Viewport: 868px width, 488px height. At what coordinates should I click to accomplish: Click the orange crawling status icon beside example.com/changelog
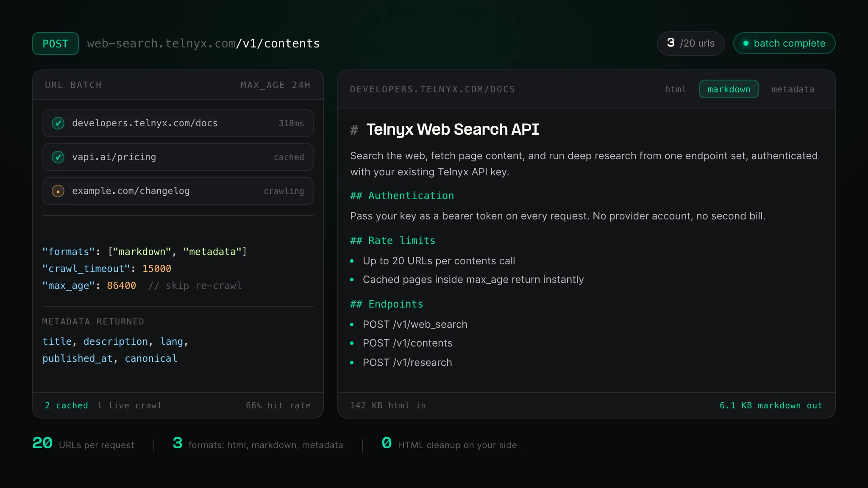click(x=58, y=191)
